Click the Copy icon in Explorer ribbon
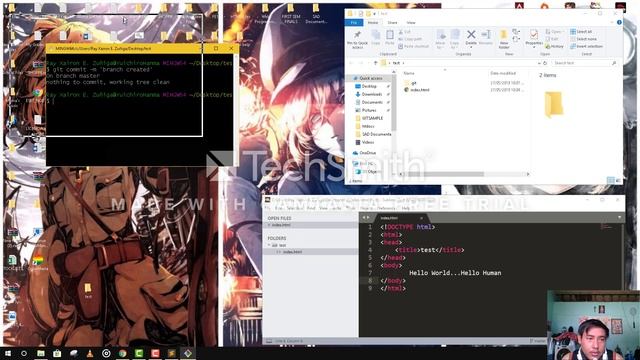Screen dimensions: 640x360 (376, 38)
